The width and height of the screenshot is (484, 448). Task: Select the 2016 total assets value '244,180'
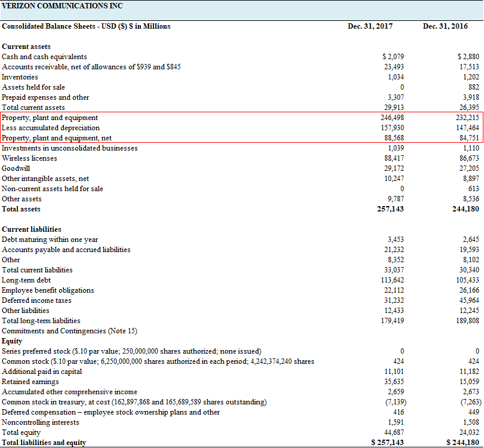(465, 209)
